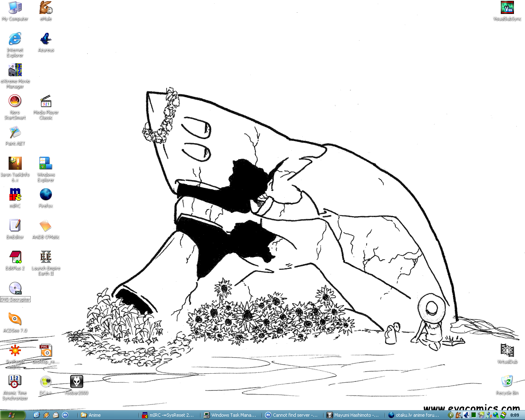
Task: Select the Azureus desktop icon
Action: coord(46,42)
